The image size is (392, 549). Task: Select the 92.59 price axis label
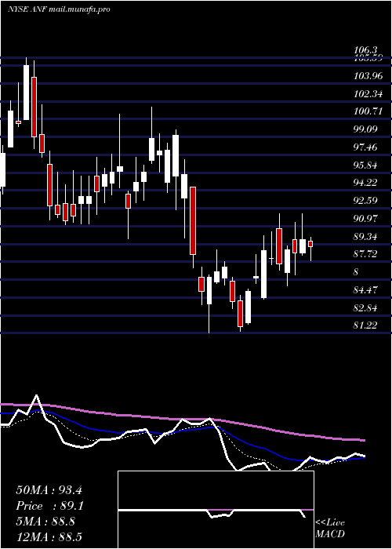(365, 201)
